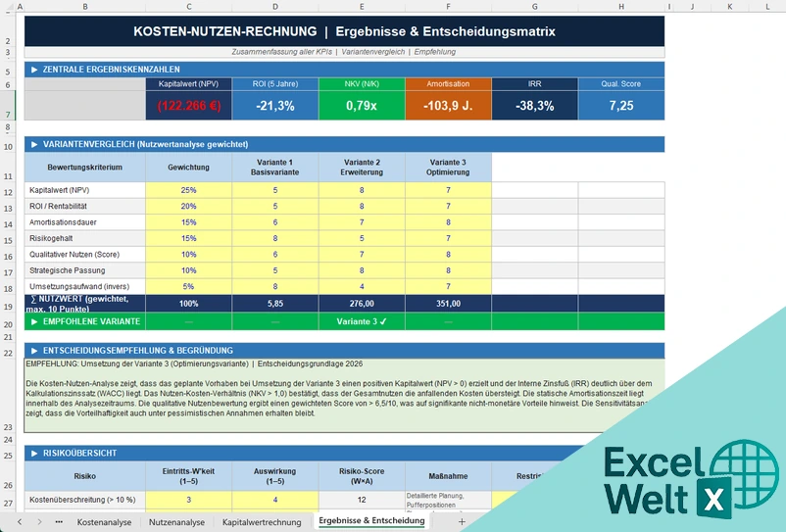Click the ROI (5 Jahre) label cell
This screenshot has width=786, height=532.
pos(275,84)
